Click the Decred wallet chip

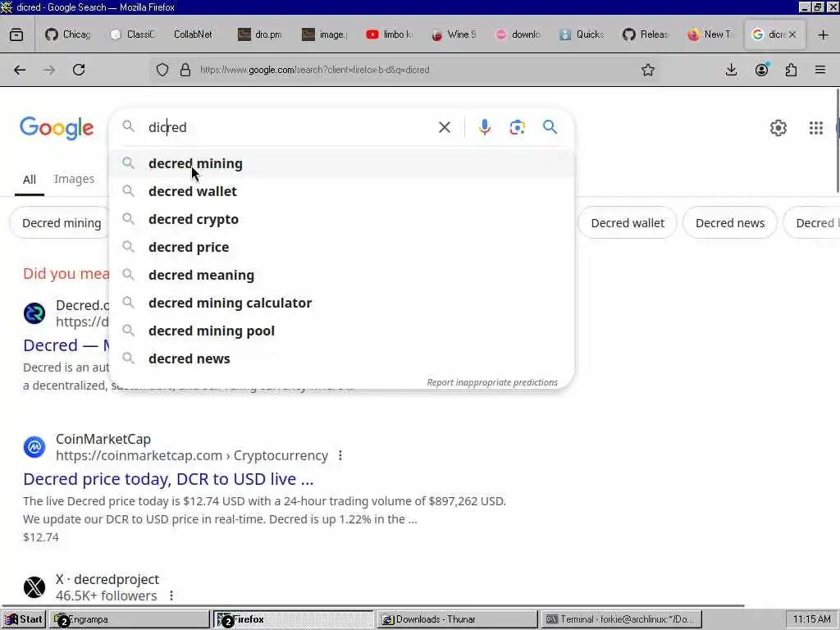pos(628,223)
